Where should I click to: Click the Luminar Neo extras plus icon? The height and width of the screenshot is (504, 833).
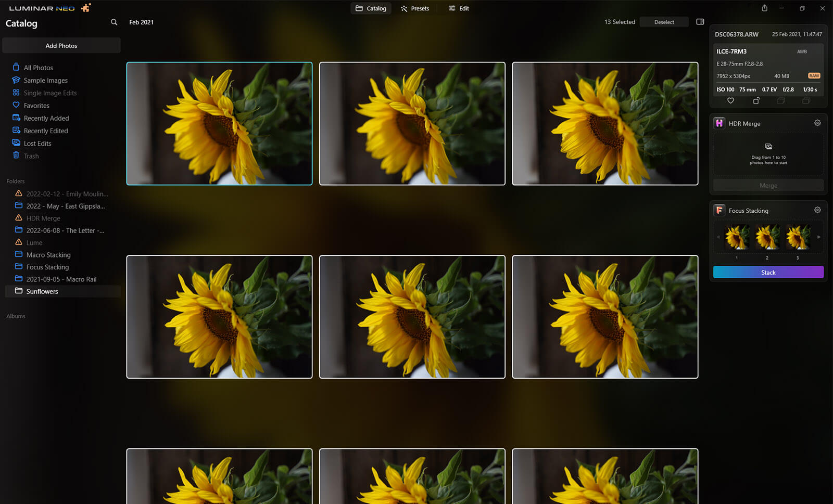86,8
